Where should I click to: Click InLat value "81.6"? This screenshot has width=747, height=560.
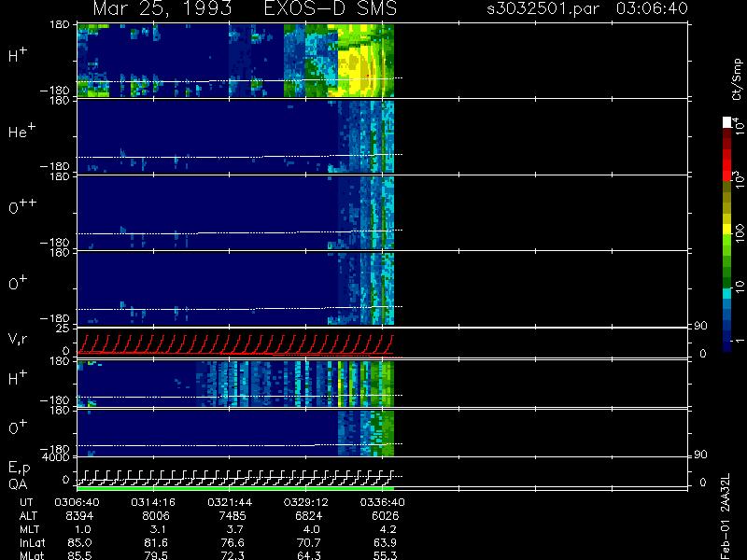tap(156, 542)
